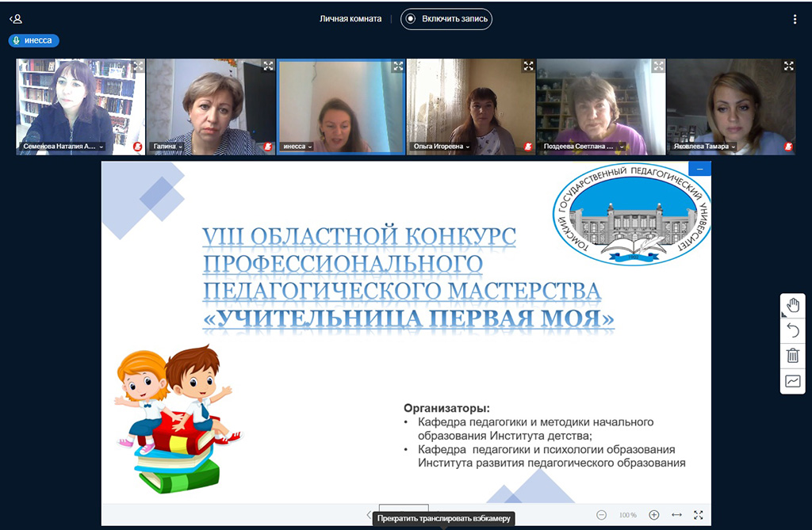812x530 pixels.
Task: Zoom out the presentation with minus icon
Action: (x=601, y=515)
